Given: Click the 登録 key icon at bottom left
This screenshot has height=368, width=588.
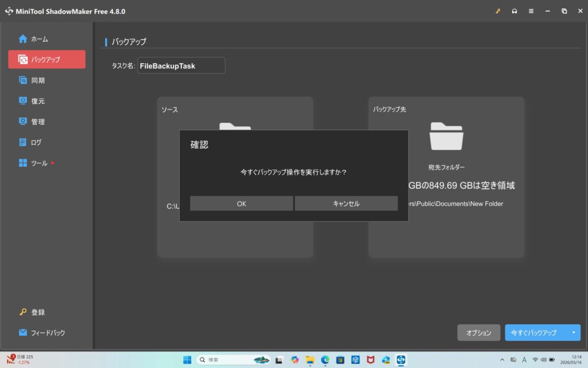Looking at the screenshot, I should pos(23,312).
